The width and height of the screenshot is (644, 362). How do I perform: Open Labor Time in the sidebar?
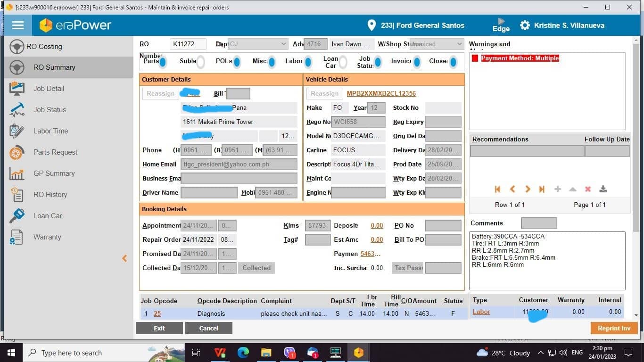pyautogui.click(x=69, y=131)
